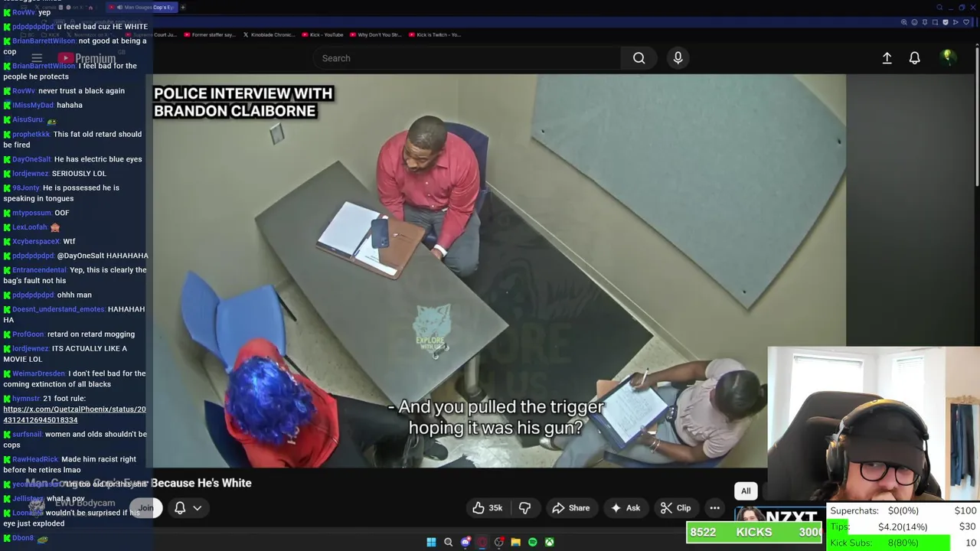This screenshot has height=551, width=980.
Task: Open the 'Why Don't You Str...' bookmark
Action: pos(376,34)
